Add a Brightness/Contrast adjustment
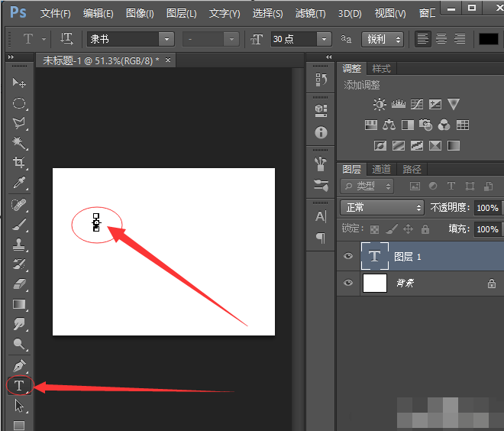The width and height of the screenshot is (504, 431). pyautogui.click(x=380, y=105)
